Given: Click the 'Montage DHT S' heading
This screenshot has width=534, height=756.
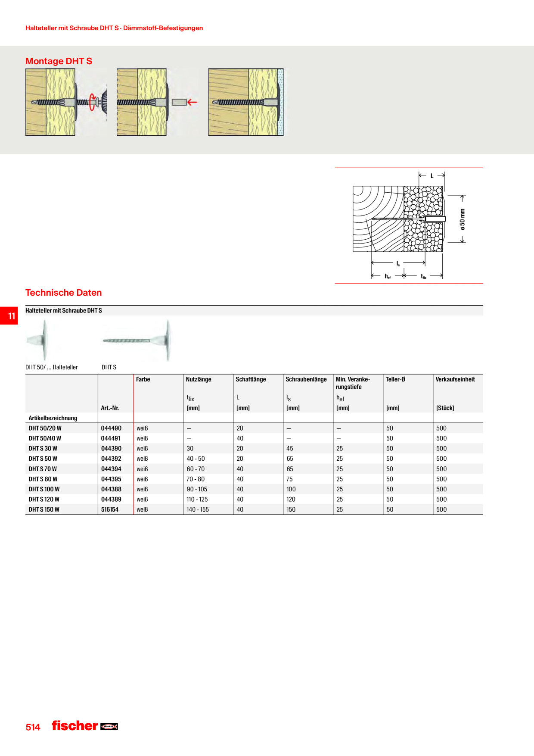Looking at the screenshot, I should coord(59,61).
